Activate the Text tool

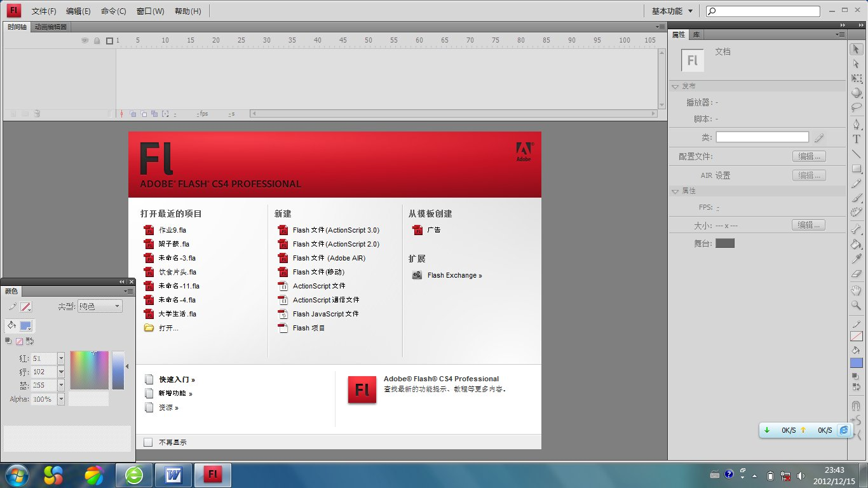coord(856,139)
